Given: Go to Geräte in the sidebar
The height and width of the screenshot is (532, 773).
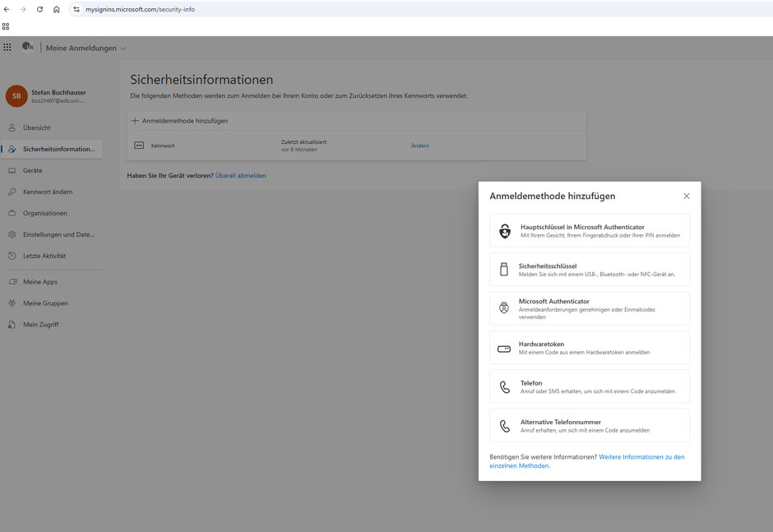Looking at the screenshot, I should (x=32, y=170).
